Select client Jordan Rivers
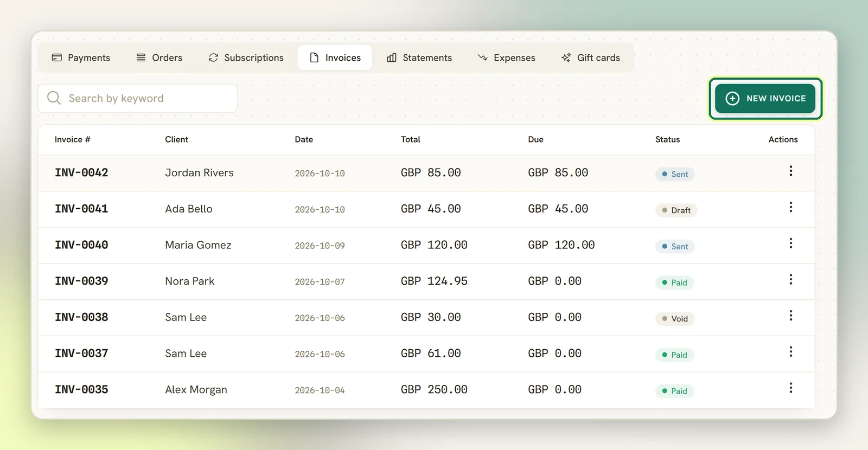Screen dimensions: 868x450 199,172
